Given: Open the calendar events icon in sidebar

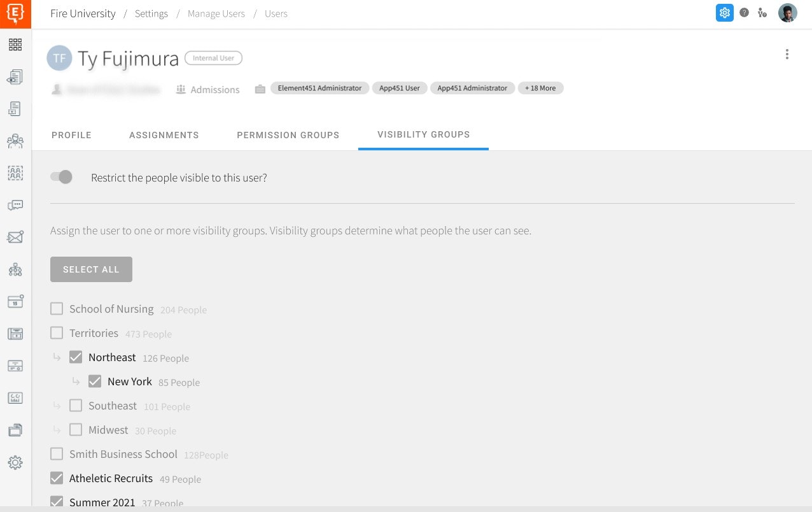Looking at the screenshot, I should click(15, 302).
